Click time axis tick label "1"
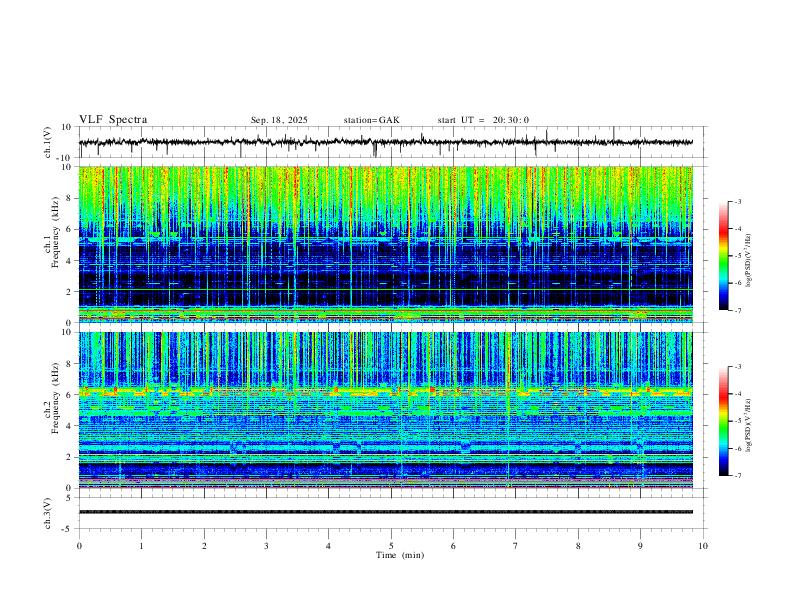The image size is (792, 612). pyautogui.click(x=142, y=546)
